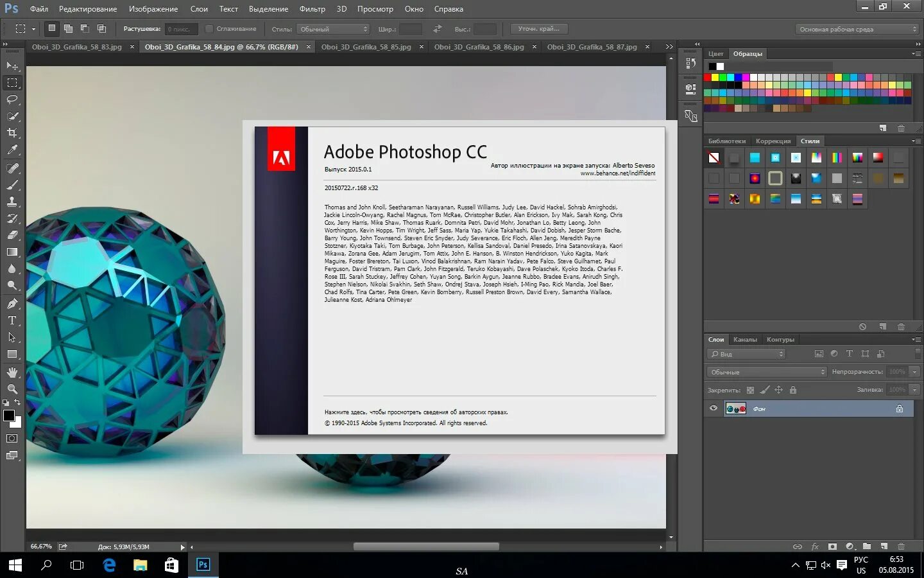The image size is (924, 578).
Task: Create new adjustment layer icon
Action: 850,547
